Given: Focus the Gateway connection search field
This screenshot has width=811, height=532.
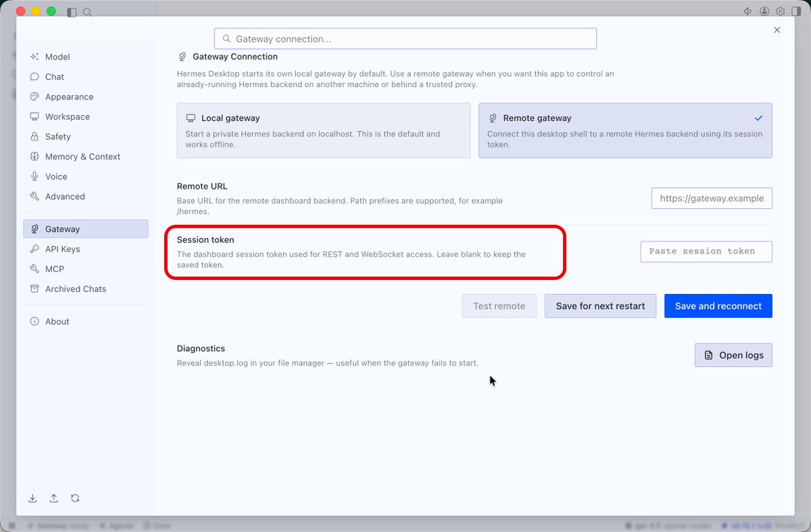Looking at the screenshot, I should [x=405, y=39].
